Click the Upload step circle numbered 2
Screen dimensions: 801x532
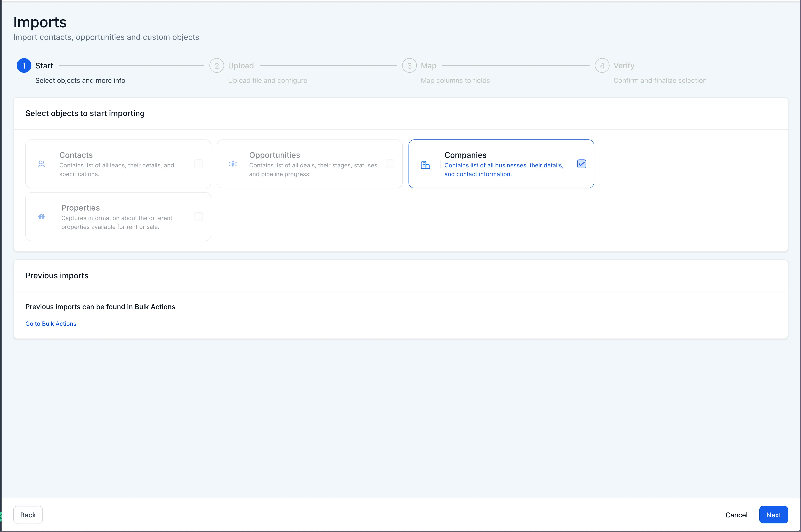point(217,65)
